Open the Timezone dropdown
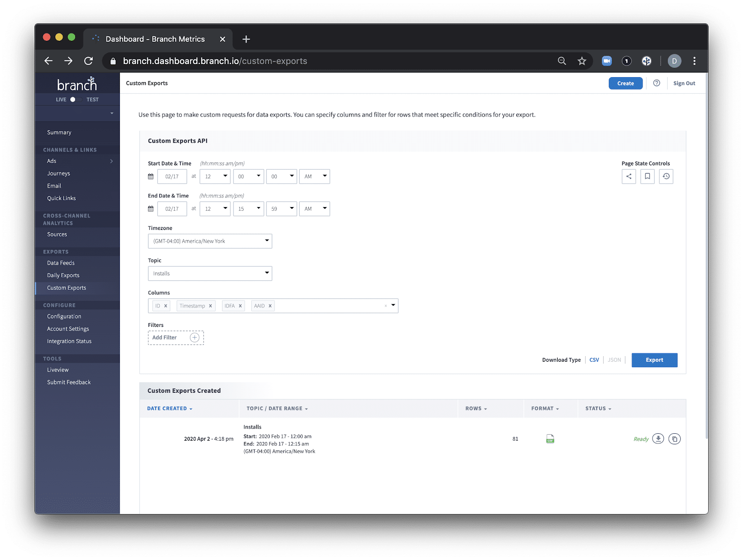Screen dimensions: 743x560 (x=210, y=241)
